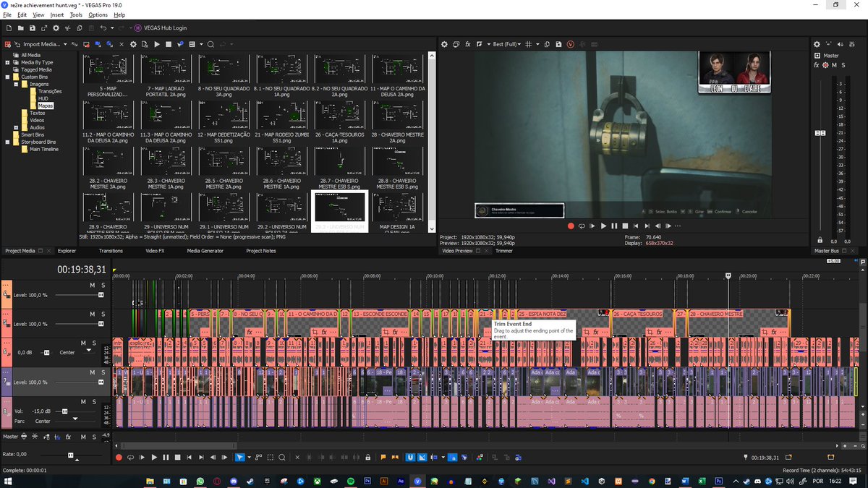Open Master FX in Master Bus panel
The height and width of the screenshot is (488, 868).
click(x=817, y=65)
